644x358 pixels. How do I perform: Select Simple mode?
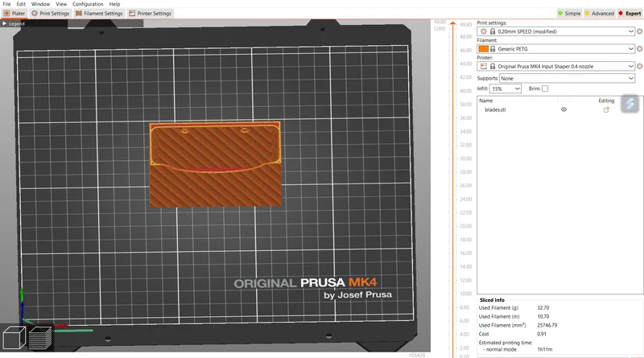tap(569, 13)
